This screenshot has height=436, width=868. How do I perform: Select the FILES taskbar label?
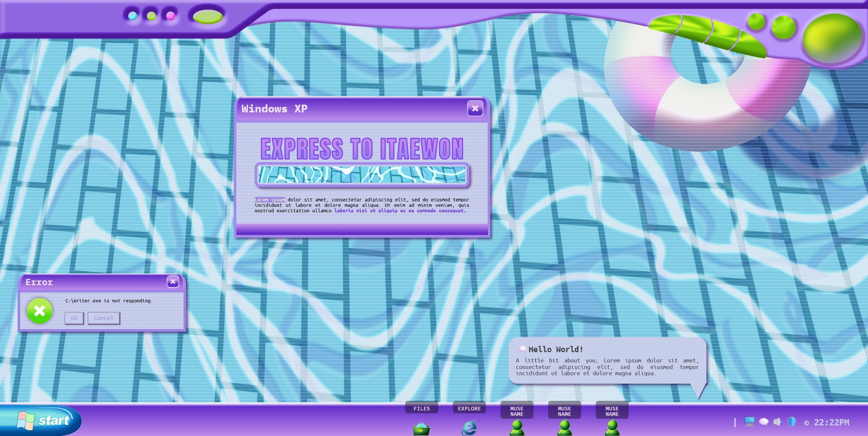click(421, 409)
